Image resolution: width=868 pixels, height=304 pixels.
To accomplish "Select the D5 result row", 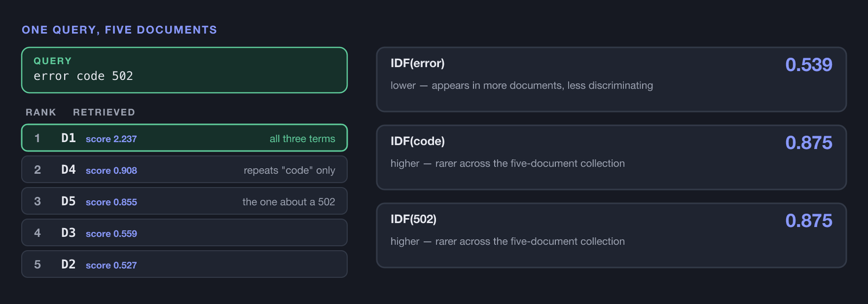I will 184,201.
